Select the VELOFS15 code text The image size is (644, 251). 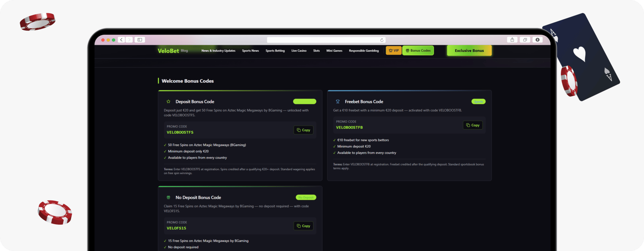tap(176, 228)
